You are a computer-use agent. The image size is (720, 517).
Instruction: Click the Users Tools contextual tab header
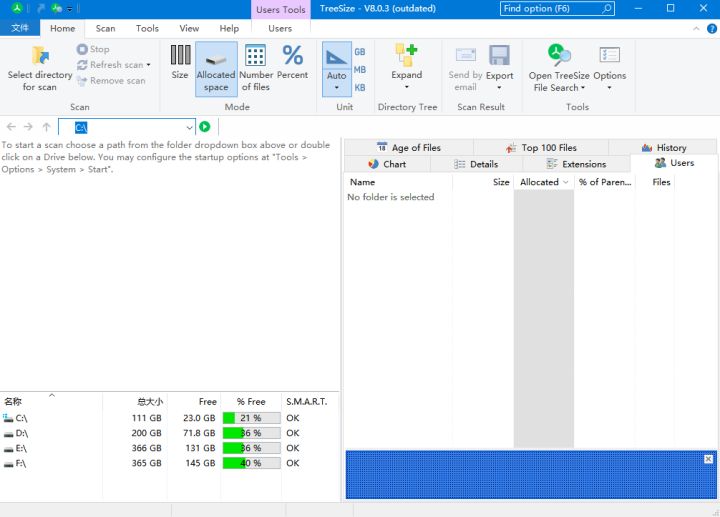(x=281, y=9)
